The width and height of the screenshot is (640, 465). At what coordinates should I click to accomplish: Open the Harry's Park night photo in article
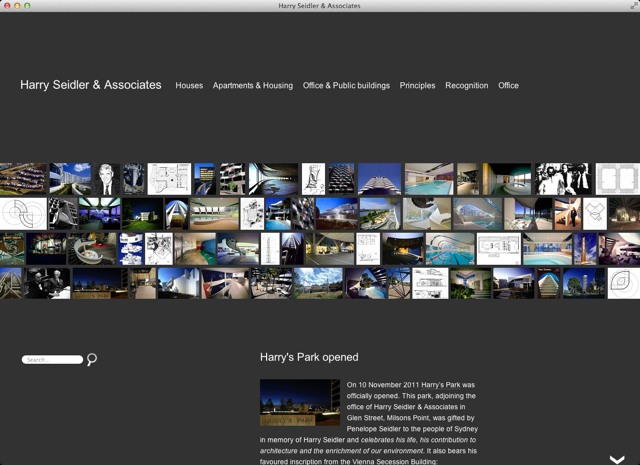coord(300,403)
